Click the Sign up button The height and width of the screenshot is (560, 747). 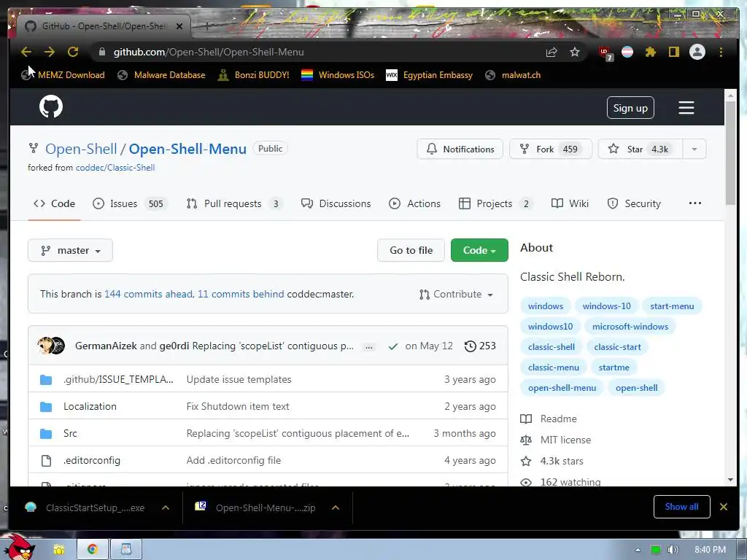point(630,108)
